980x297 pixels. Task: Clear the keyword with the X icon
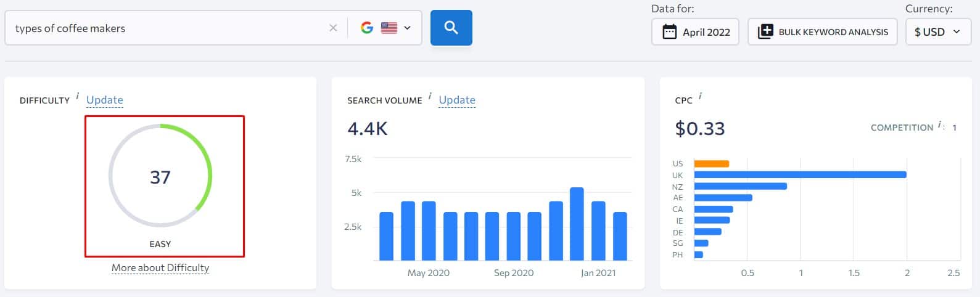tap(333, 28)
